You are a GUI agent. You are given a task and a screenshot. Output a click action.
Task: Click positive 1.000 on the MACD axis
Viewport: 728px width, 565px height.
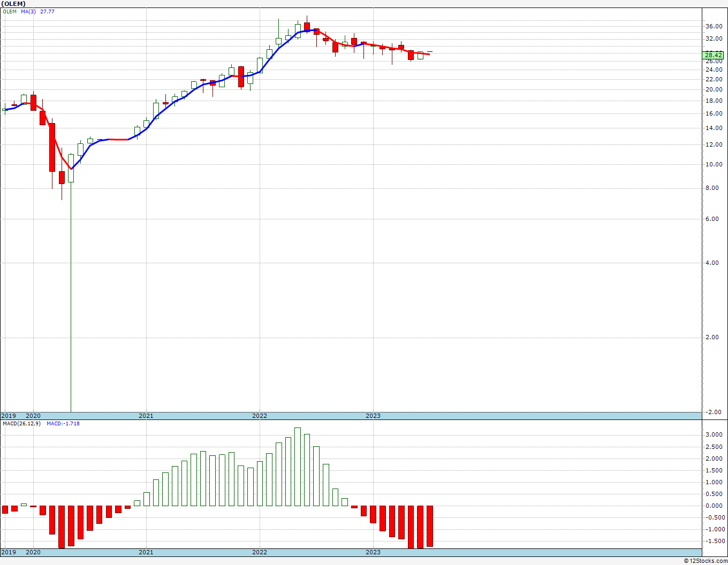715,482
